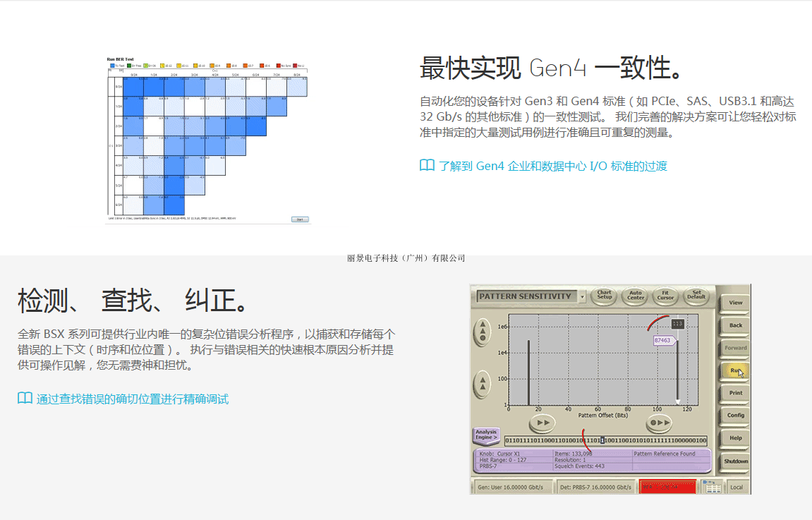Click the triple-arrow vertical zoom knob
This screenshot has width=812, height=520.
pos(483,332)
